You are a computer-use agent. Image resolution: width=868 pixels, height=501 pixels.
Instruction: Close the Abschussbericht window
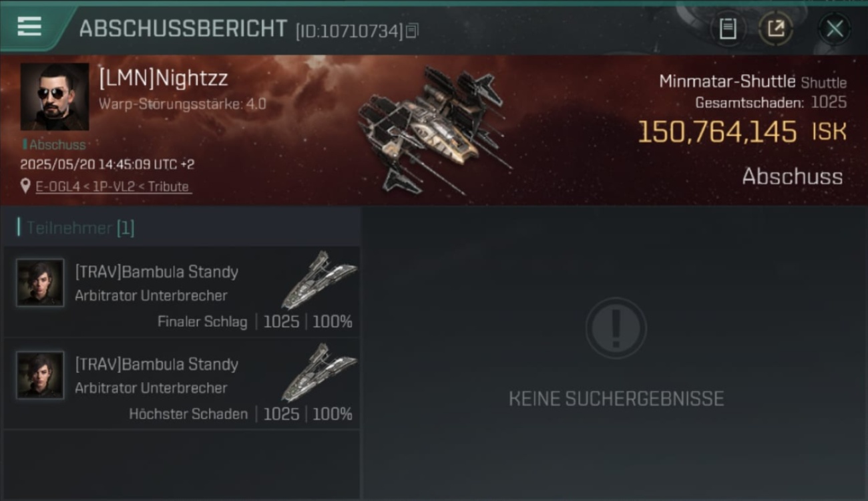tap(835, 29)
